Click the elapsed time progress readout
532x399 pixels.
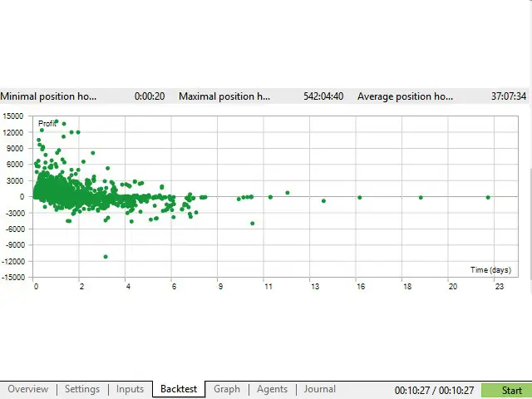tap(434, 391)
